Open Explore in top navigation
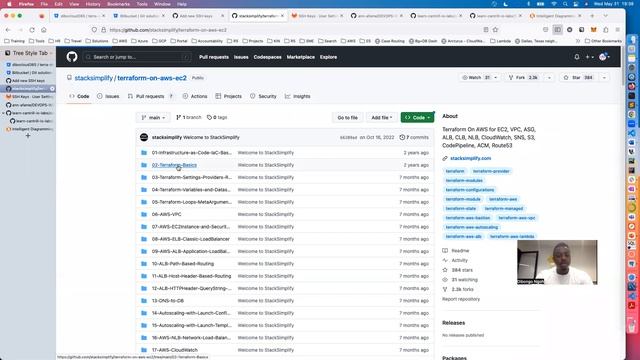Screen dimensions: 640x360 (x=328, y=57)
